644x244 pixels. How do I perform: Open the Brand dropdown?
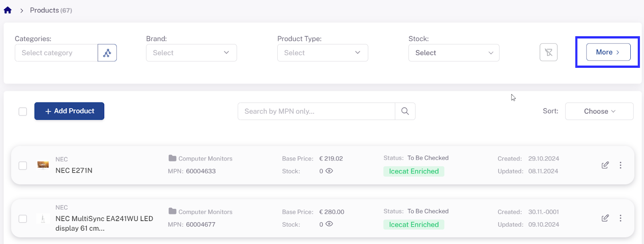[x=191, y=53]
